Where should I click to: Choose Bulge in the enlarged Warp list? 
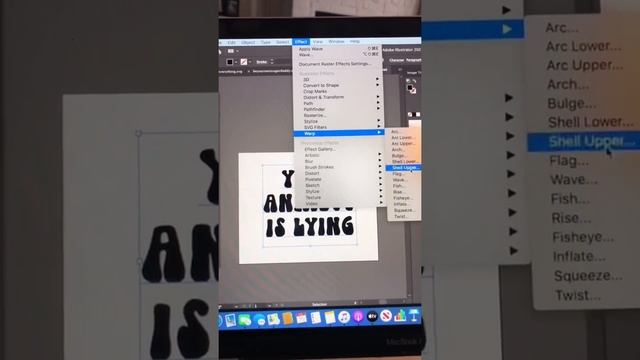point(571,103)
